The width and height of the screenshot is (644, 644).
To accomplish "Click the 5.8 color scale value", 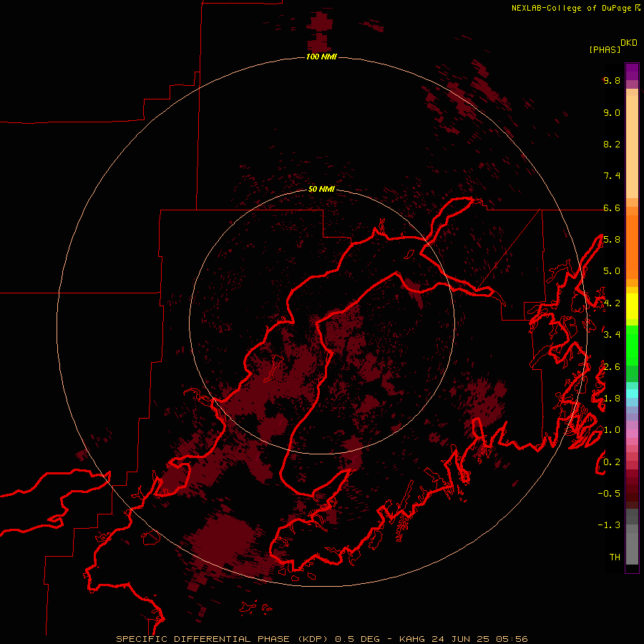I will click(612, 240).
